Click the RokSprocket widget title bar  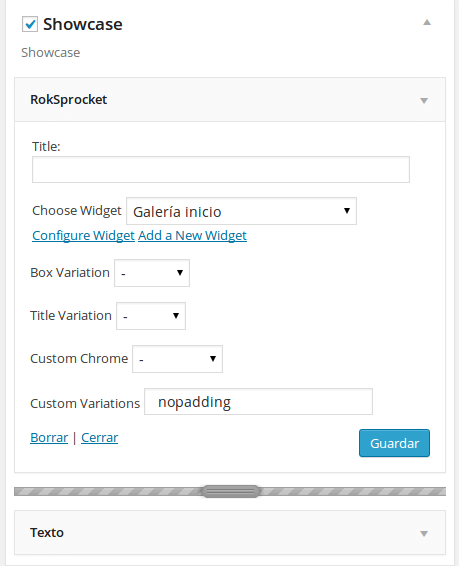tap(230, 100)
